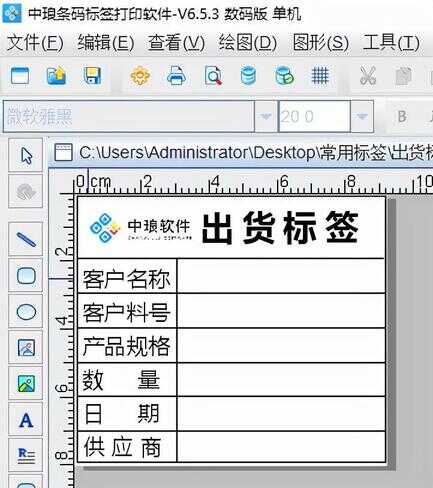Image resolution: width=433 pixels, height=488 pixels.
Task: Open the database settings icon
Action: 248,76
